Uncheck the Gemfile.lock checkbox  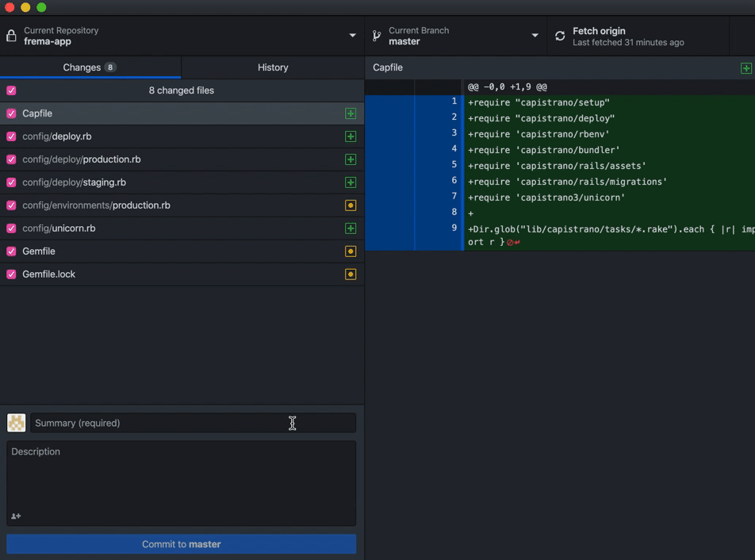click(x=11, y=274)
